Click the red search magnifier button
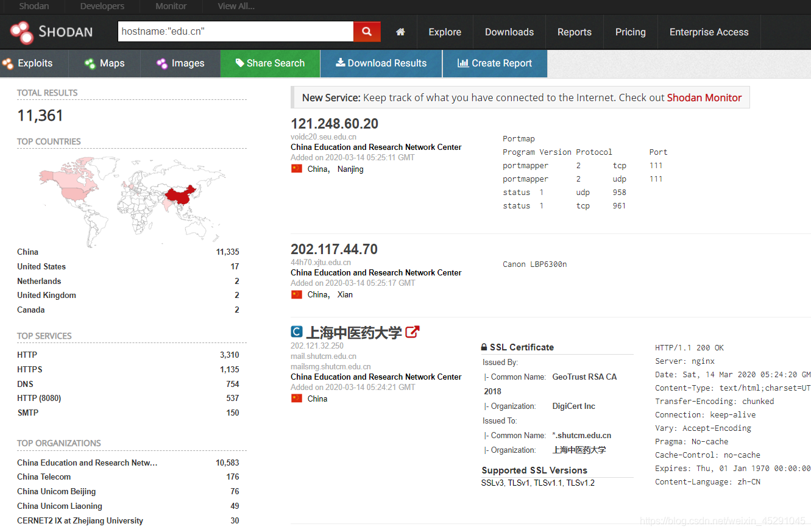Screen dimensions: 811x532 tap(367, 32)
